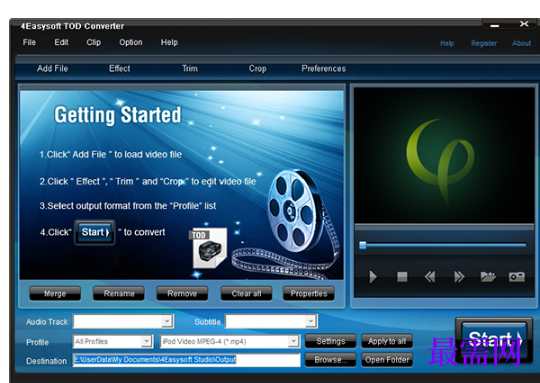Click the Help link at top right
540x383 pixels.
point(447,43)
